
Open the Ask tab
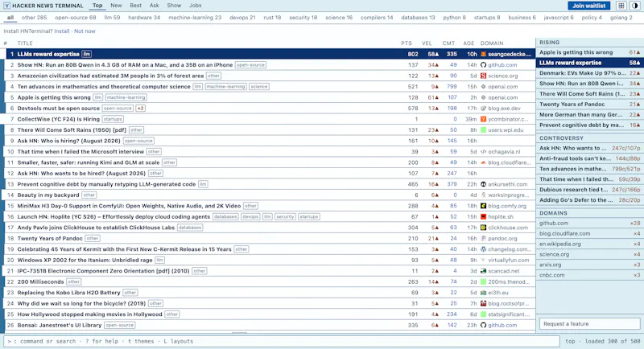coord(155,6)
